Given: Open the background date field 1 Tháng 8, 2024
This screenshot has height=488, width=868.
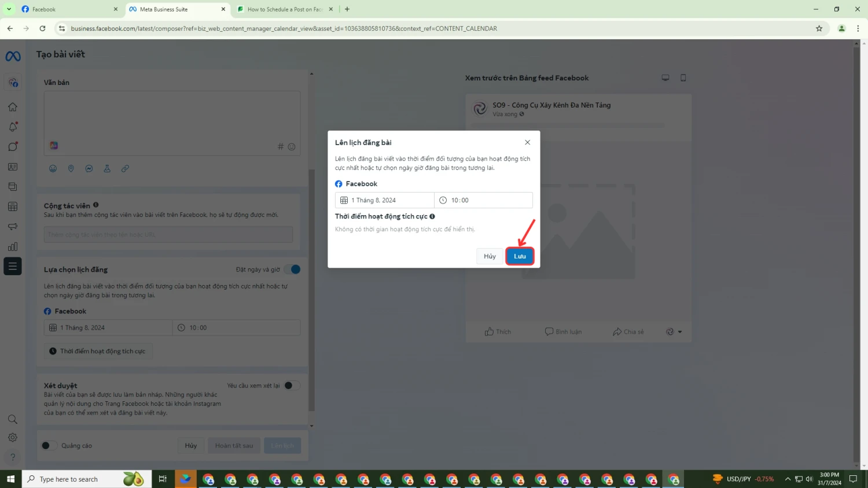Looking at the screenshot, I should click(x=108, y=328).
